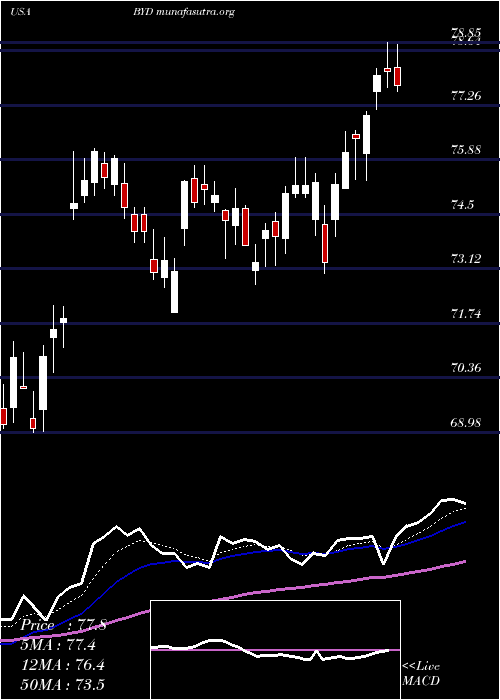
Task: Click the 71.74 price level label
Action: [x=466, y=313]
